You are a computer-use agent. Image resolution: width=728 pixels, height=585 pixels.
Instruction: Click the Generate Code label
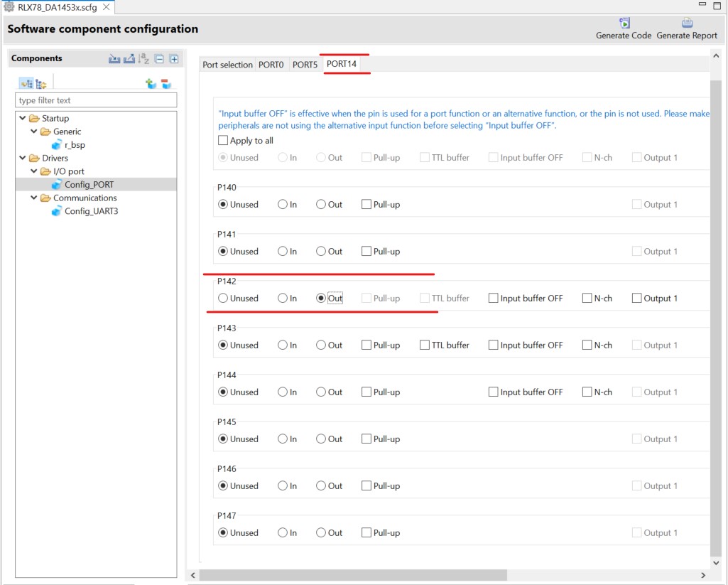(624, 36)
